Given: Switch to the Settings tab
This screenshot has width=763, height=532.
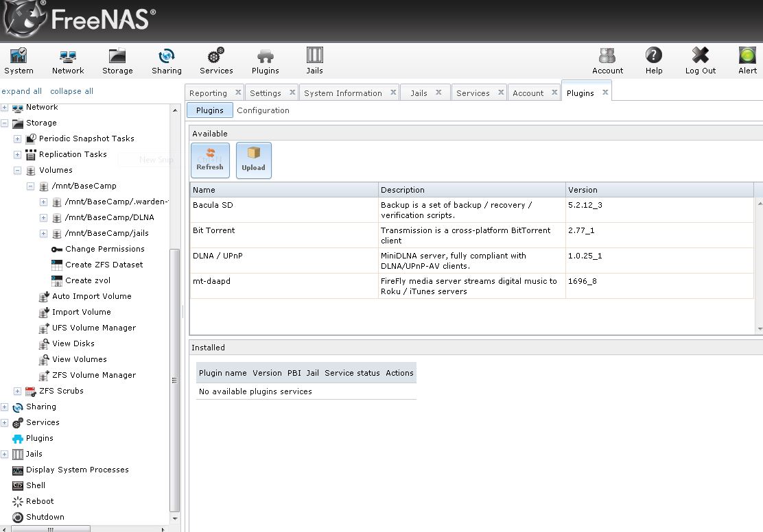Looking at the screenshot, I should click(266, 93).
